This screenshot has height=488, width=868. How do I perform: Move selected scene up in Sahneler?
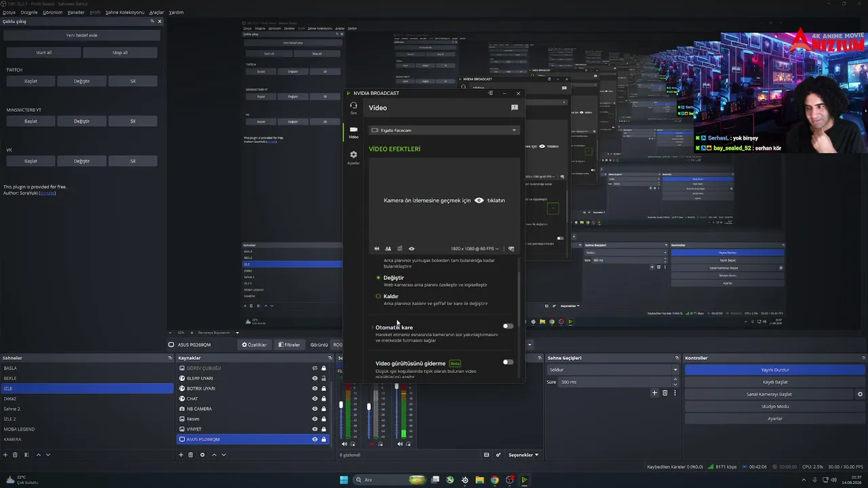(x=39, y=455)
